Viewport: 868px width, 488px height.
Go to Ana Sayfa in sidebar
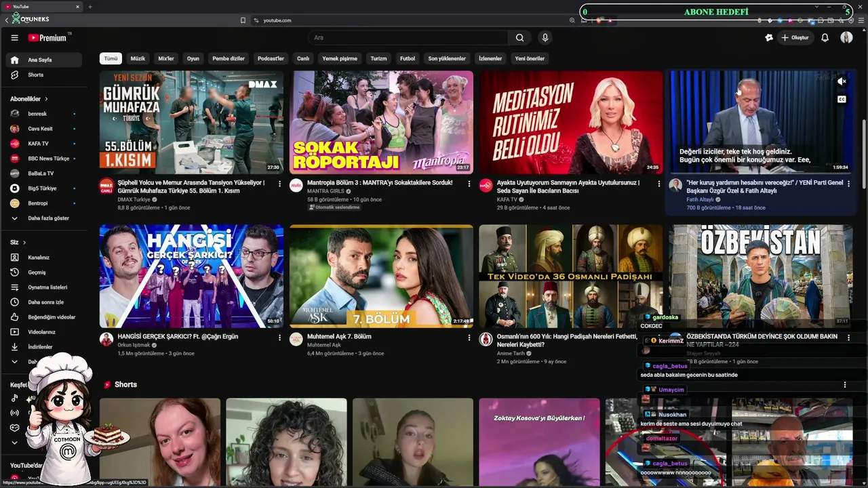(44, 60)
